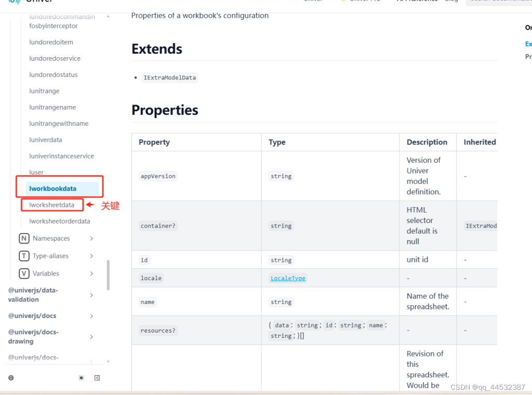532x395 pixels.
Task: Toggle the light/dark theme sun icon
Action: point(81,378)
